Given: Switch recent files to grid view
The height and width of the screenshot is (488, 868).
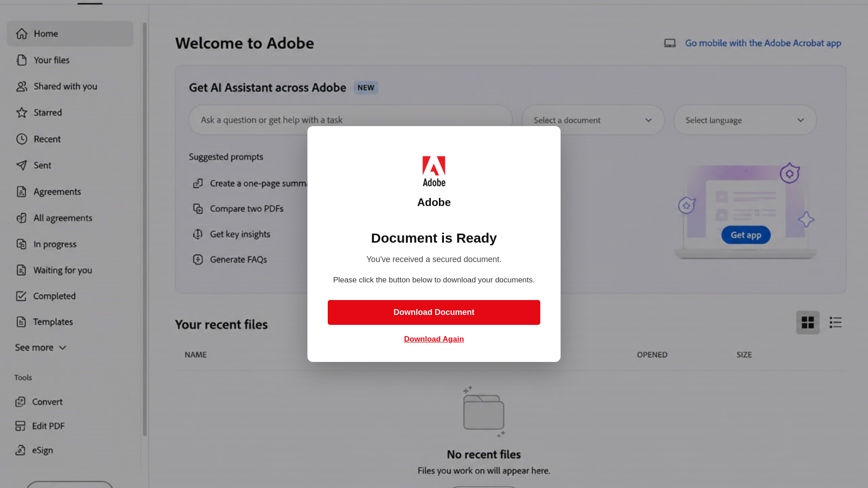Looking at the screenshot, I should coord(808,323).
